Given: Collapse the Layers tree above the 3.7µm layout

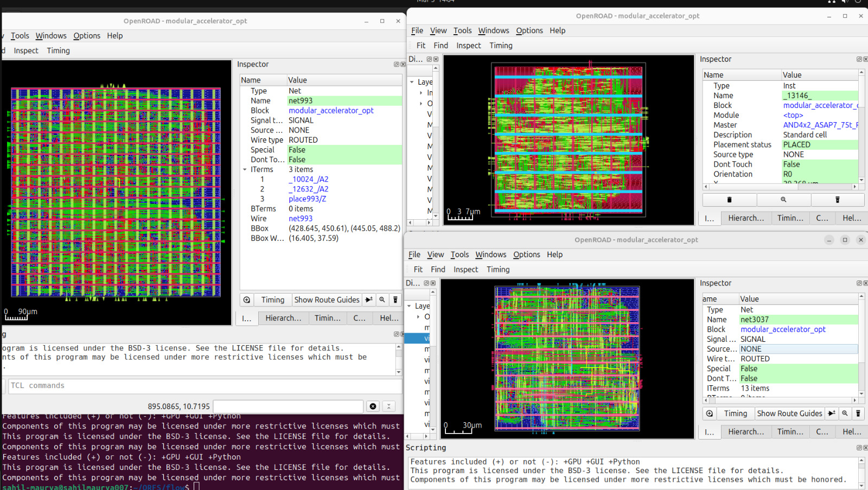Looking at the screenshot, I should click(412, 82).
